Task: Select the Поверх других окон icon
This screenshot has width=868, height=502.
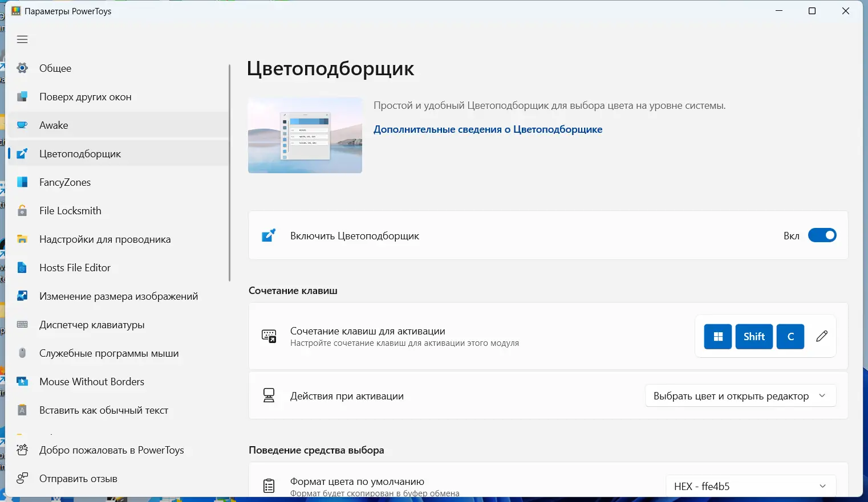Action: (x=22, y=97)
